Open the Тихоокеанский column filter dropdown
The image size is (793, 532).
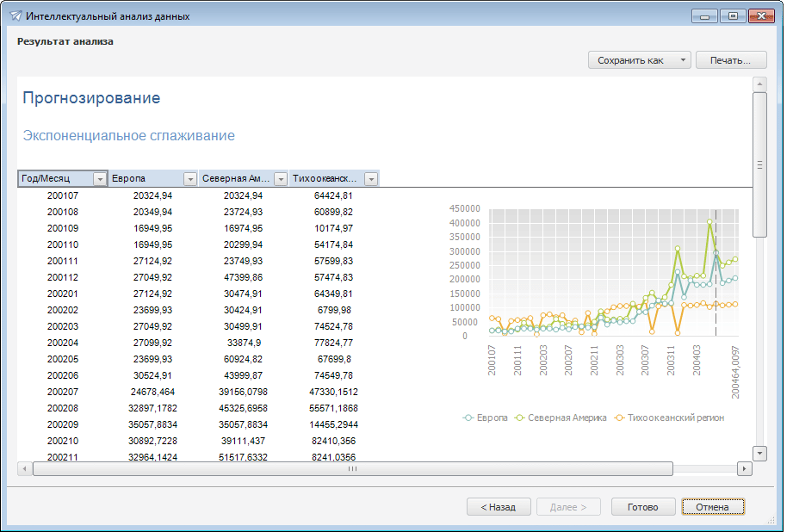(x=371, y=179)
